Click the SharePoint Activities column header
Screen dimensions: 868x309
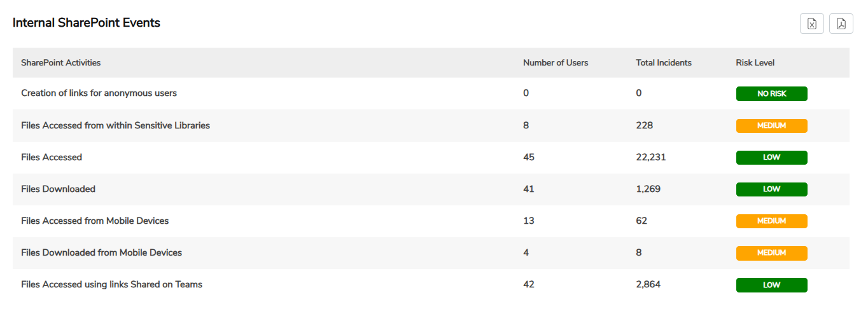61,63
